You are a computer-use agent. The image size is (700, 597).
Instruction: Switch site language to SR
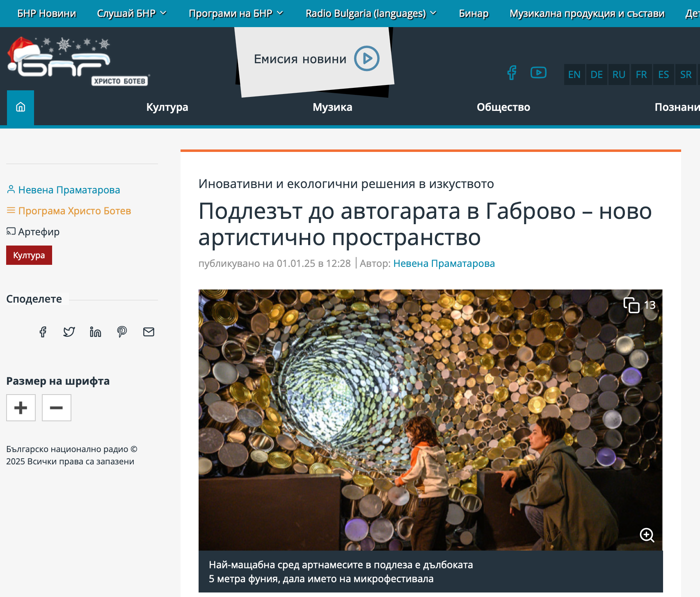(686, 74)
